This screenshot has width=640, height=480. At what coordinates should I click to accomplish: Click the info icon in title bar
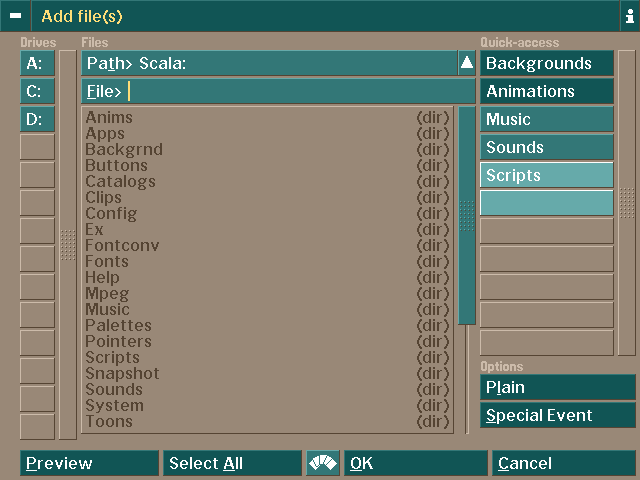[629, 16]
